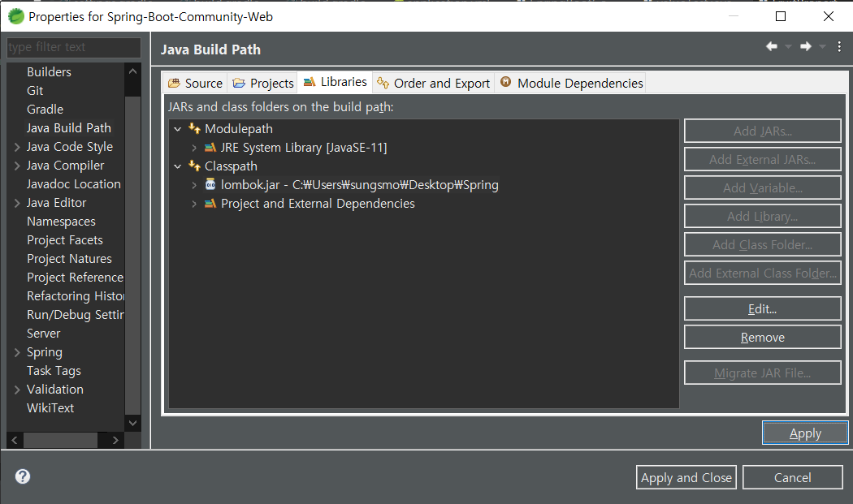Expand Java Compiler in sidebar
This screenshot has width=853, height=504.
17,166
